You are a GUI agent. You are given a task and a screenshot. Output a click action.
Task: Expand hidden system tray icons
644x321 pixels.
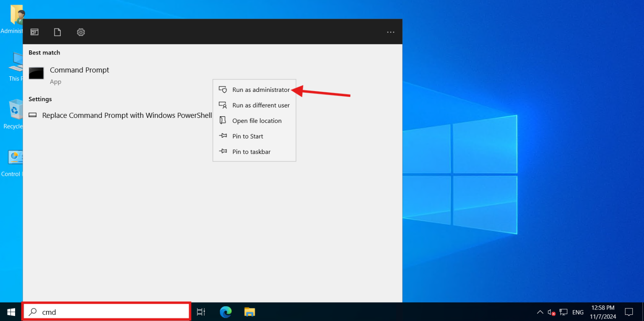point(540,312)
